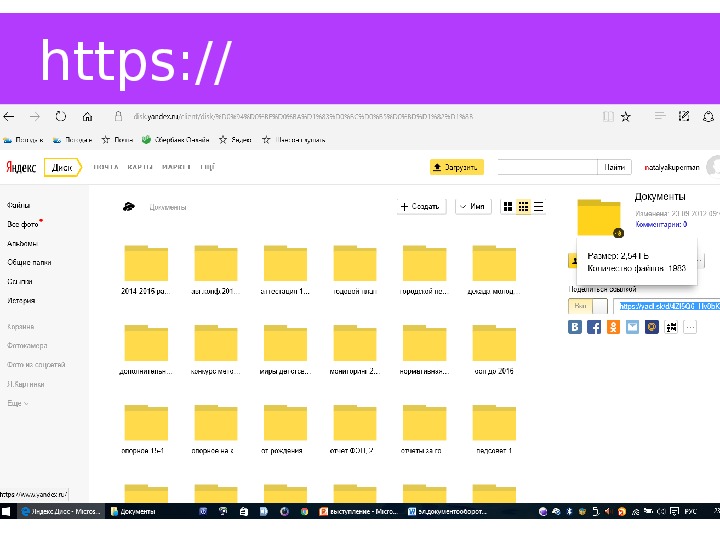Go forward in the browser
The height and width of the screenshot is (540, 720).
coord(35,117)
